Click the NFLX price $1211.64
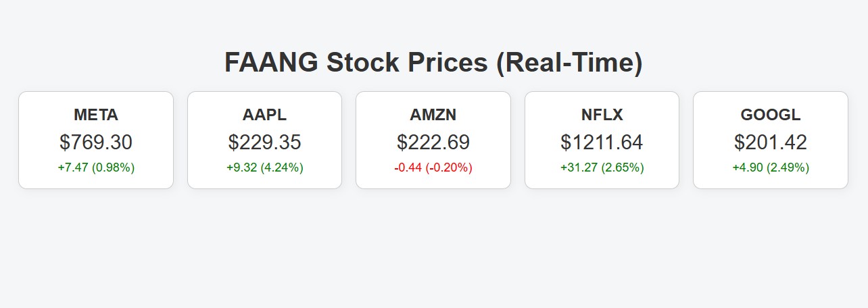The width and height of the screenshot is (868, 308). click(602, 143)
